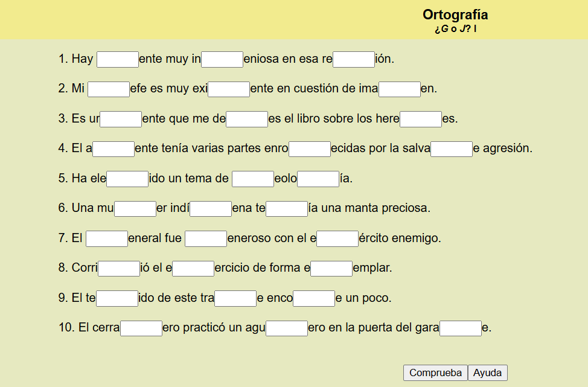
Task: Select the blank after "ima" in sentence 2
Action: tap(400, 89)
